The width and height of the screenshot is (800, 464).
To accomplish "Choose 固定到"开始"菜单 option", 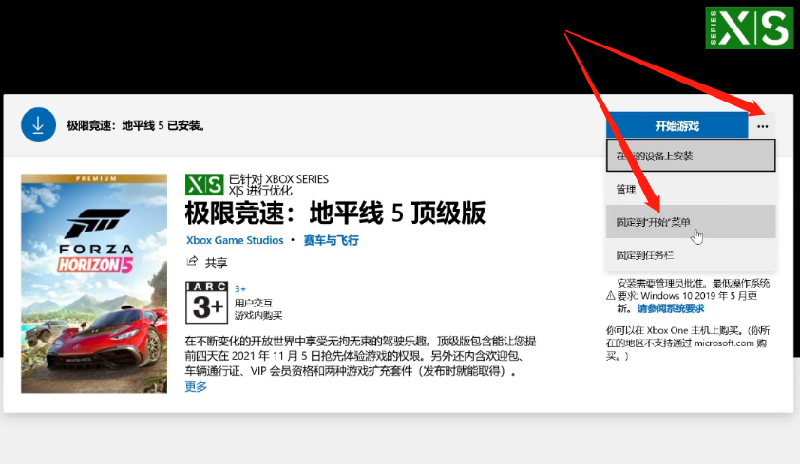I will [690, 222].
